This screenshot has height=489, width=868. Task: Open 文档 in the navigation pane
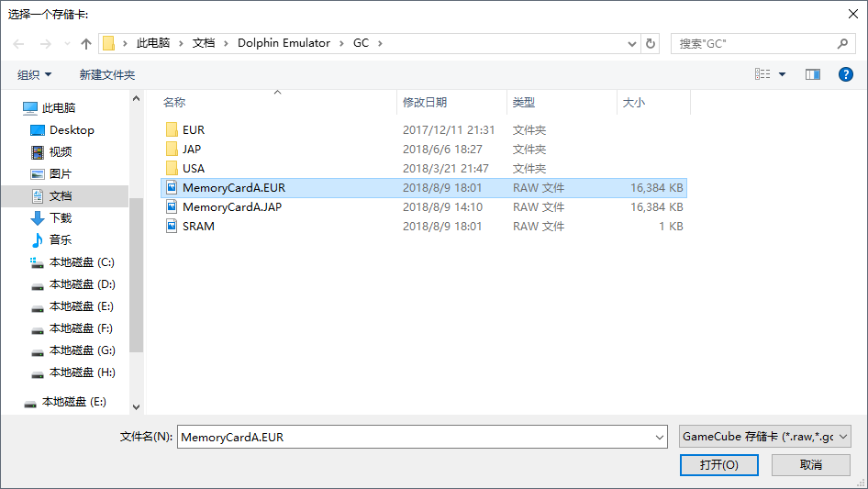click(65, 196)
